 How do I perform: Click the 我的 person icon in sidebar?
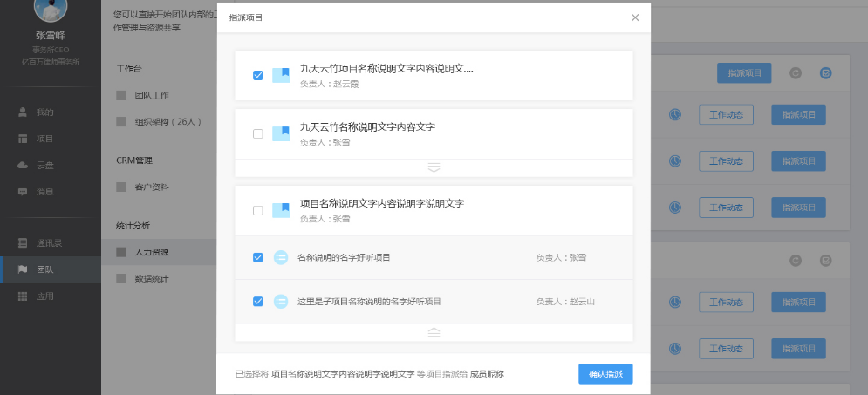[23, 112]
